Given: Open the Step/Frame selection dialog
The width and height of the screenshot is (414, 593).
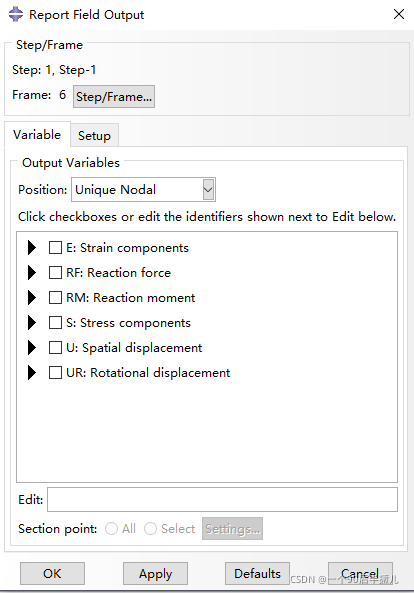Looking at the screenshot, I should point(114,96).
